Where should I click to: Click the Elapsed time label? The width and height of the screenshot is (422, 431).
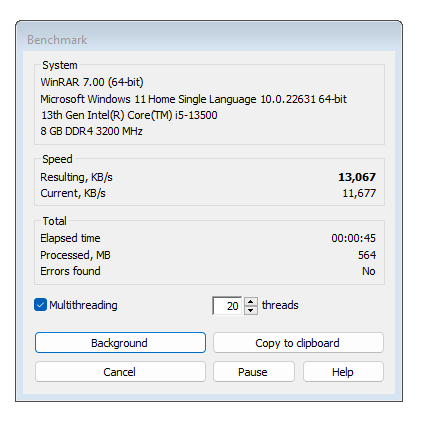pos(70,238)
